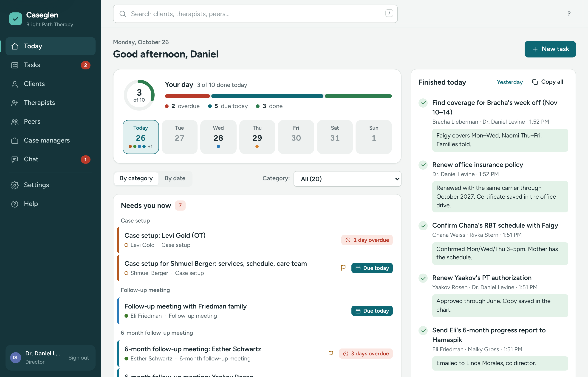This screenshot has width=588, height=377.
Task: Click the Copy all button
Action: pyautogui.click(x=548, y=82)
